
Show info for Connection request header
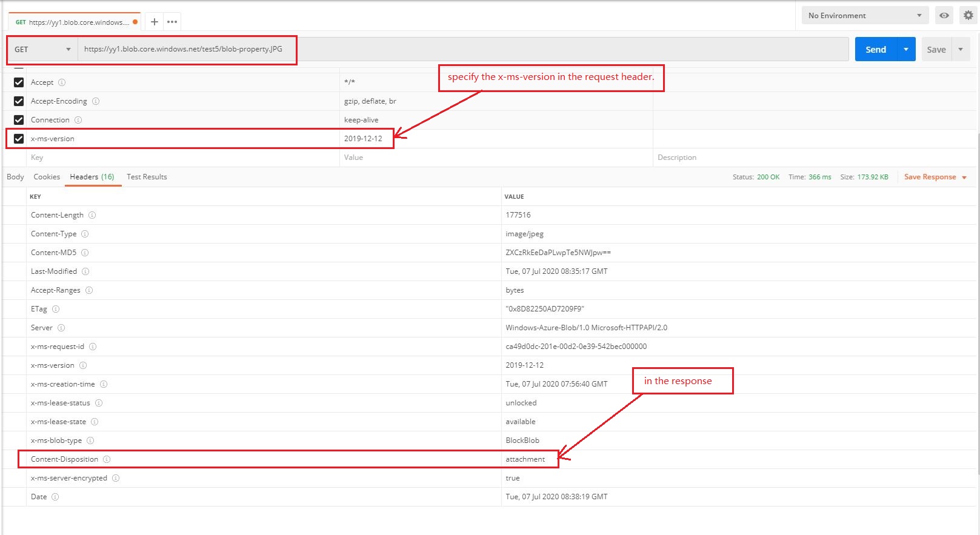click(x=78, y=120)
